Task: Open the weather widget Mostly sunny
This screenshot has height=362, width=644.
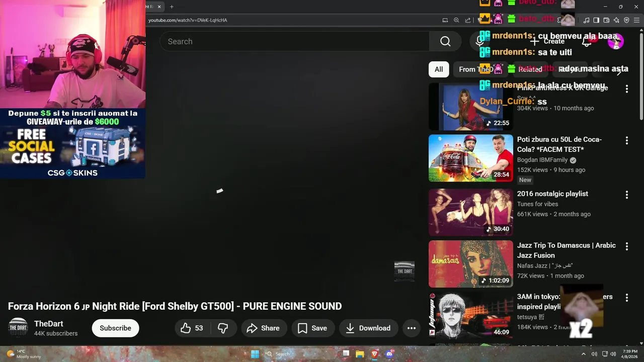Action: coord(24,354)
